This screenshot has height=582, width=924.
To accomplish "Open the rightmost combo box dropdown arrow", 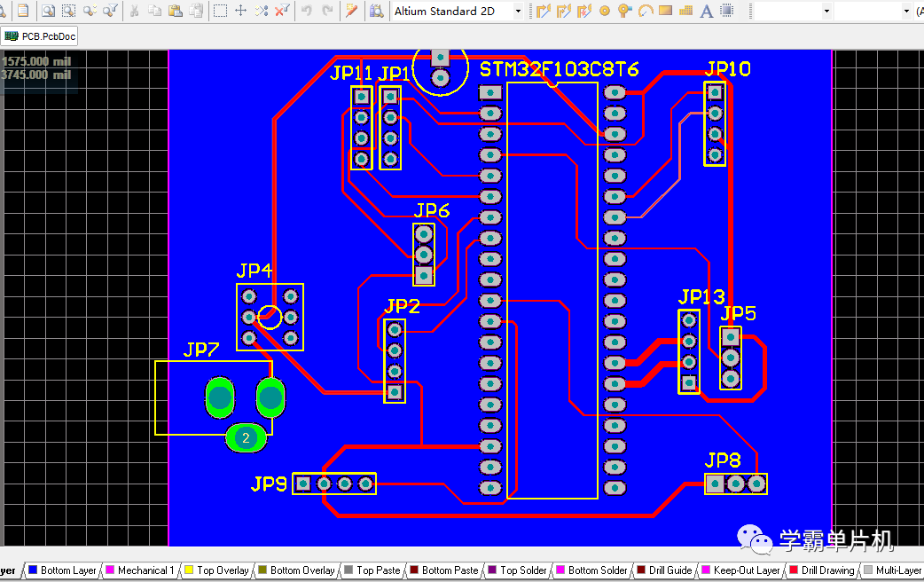I will [x=905, y=11].
